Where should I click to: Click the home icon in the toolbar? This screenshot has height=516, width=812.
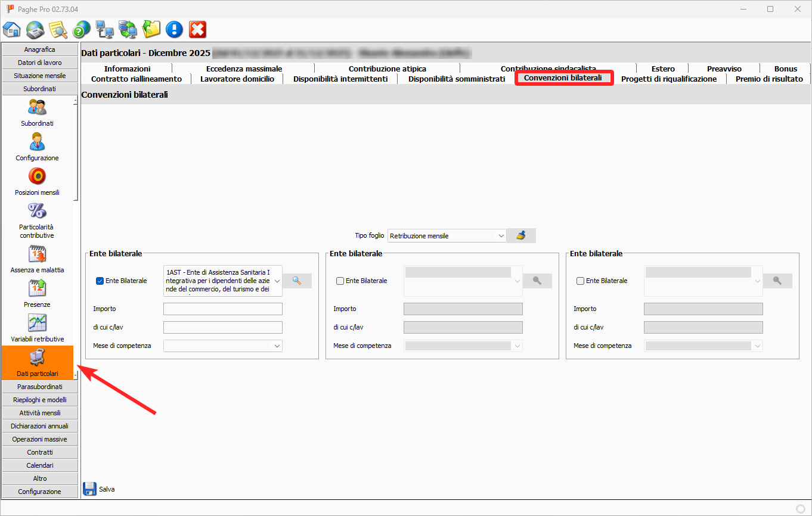(x=12, y=29)
